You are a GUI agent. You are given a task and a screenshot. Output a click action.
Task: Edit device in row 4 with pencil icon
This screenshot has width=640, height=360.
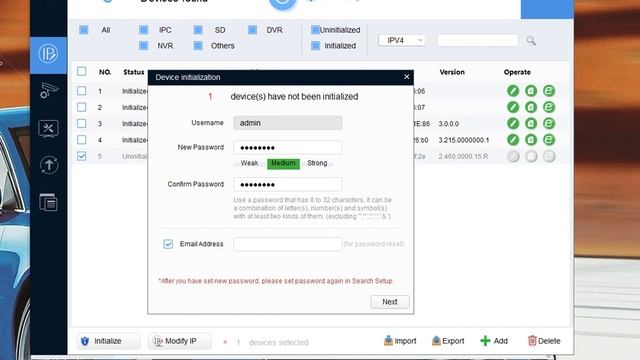(x=513, y=140)
